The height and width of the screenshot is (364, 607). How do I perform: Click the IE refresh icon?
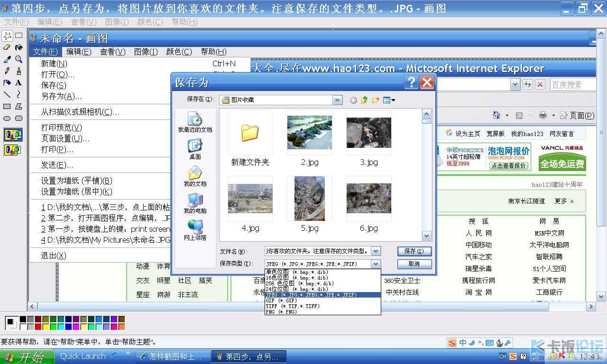528,84
